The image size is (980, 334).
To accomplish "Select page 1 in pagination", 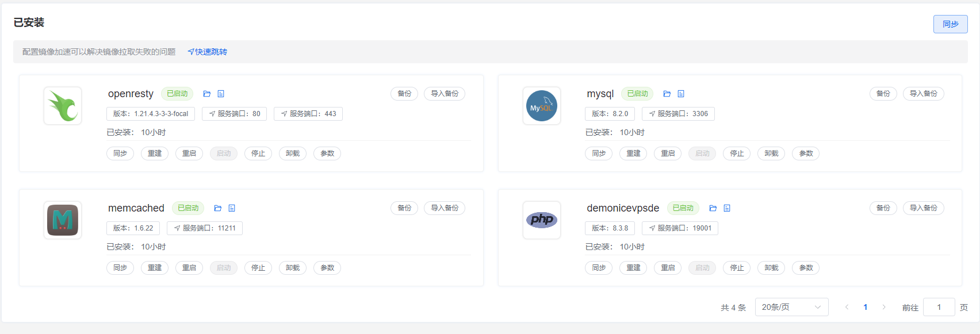I will (865, 307).
